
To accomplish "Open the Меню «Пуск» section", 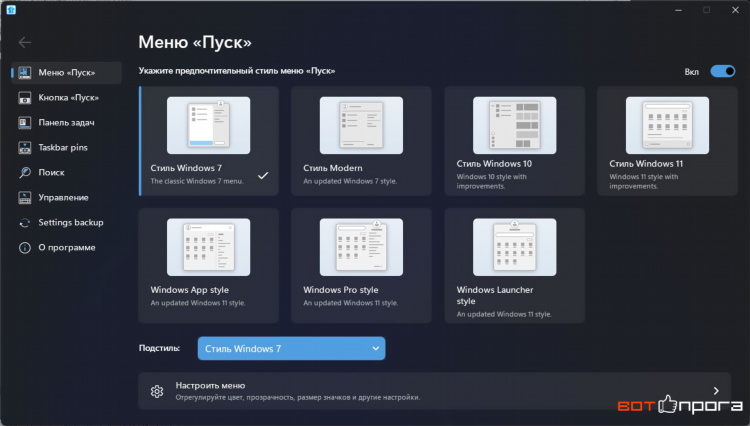I will click(66, 73).
